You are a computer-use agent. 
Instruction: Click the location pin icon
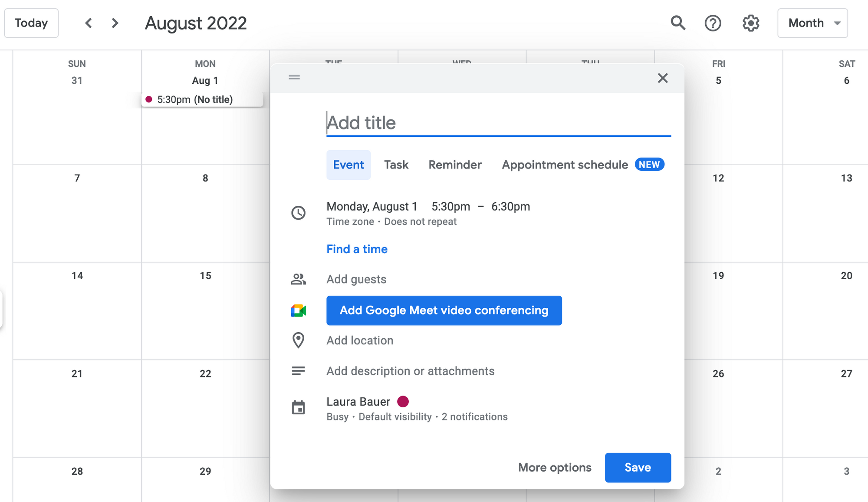coord(297,340)
